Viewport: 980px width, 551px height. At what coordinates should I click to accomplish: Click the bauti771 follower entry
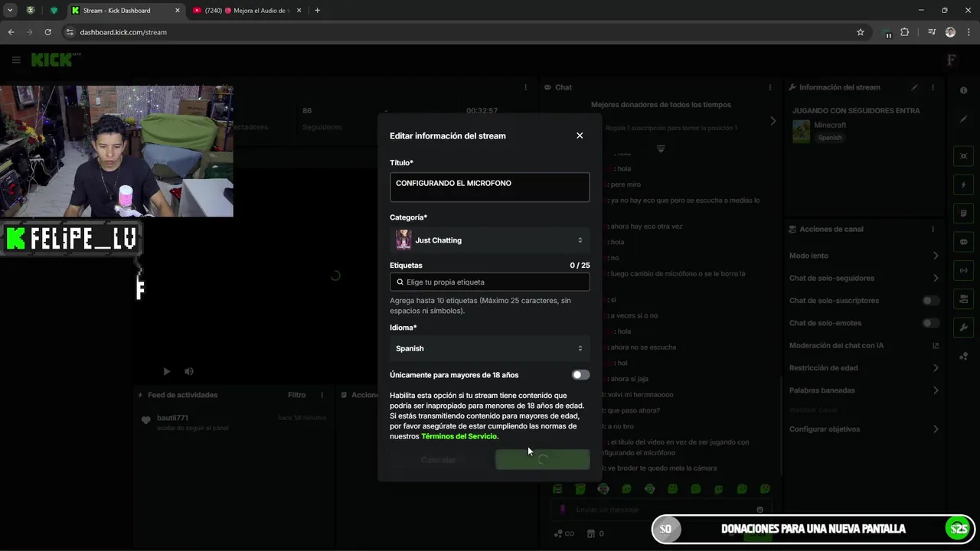(172, 418)
